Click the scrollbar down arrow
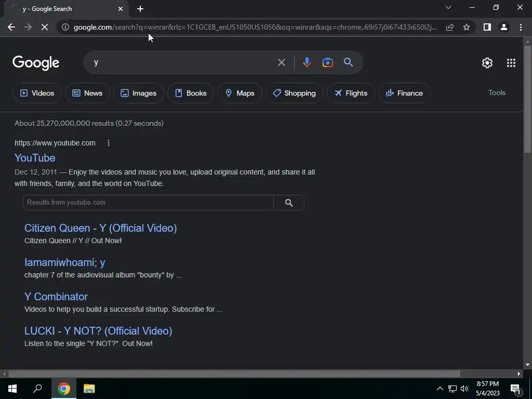 click(x=527, y=365)
